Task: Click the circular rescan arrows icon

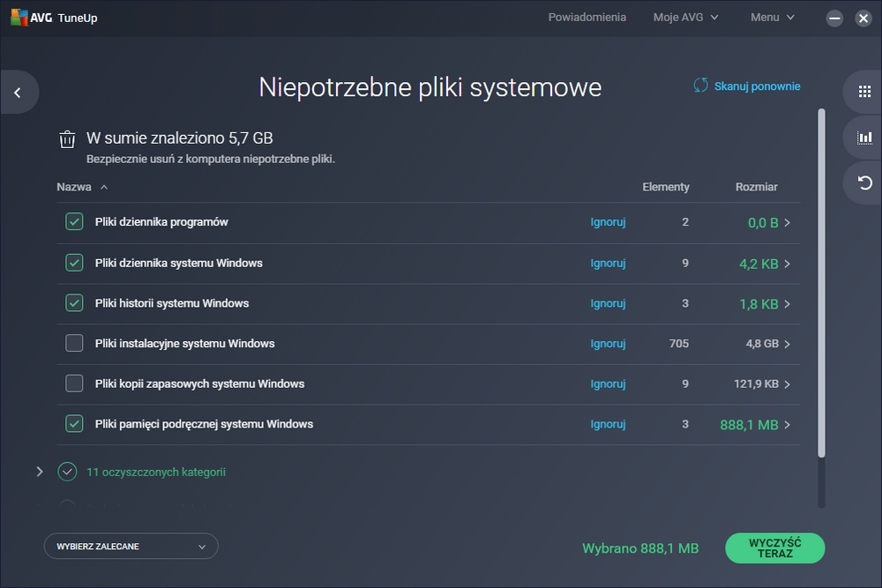Action: coord(700,86)
